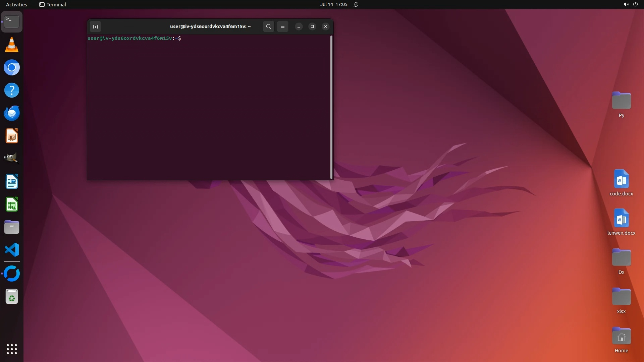Launch VLC media player from dock

tap(12, 45)
